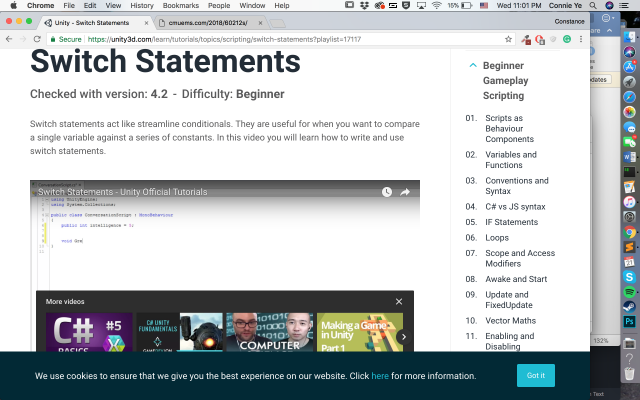Image resolution: width=640 pixels, height=400 pixels.
Task: Open Skype from the Dock
Action: (x=629, y=277)
